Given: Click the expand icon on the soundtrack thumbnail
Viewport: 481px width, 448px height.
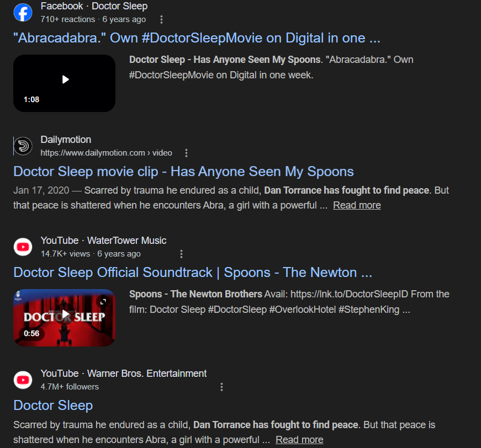Looking at the screenshot, I should [x=103, y=301].
